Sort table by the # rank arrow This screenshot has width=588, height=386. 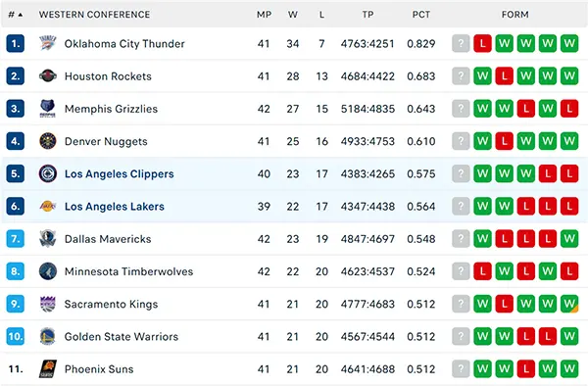click(21, 15)
